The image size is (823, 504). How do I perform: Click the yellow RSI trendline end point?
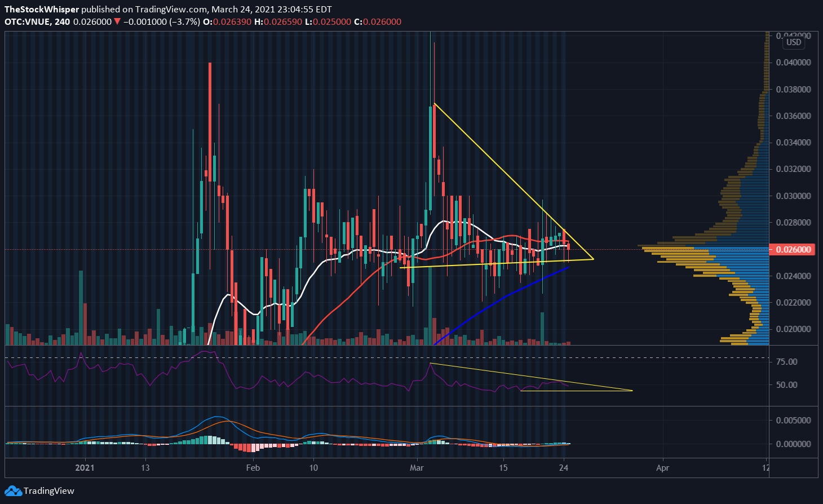click(632, 391)
